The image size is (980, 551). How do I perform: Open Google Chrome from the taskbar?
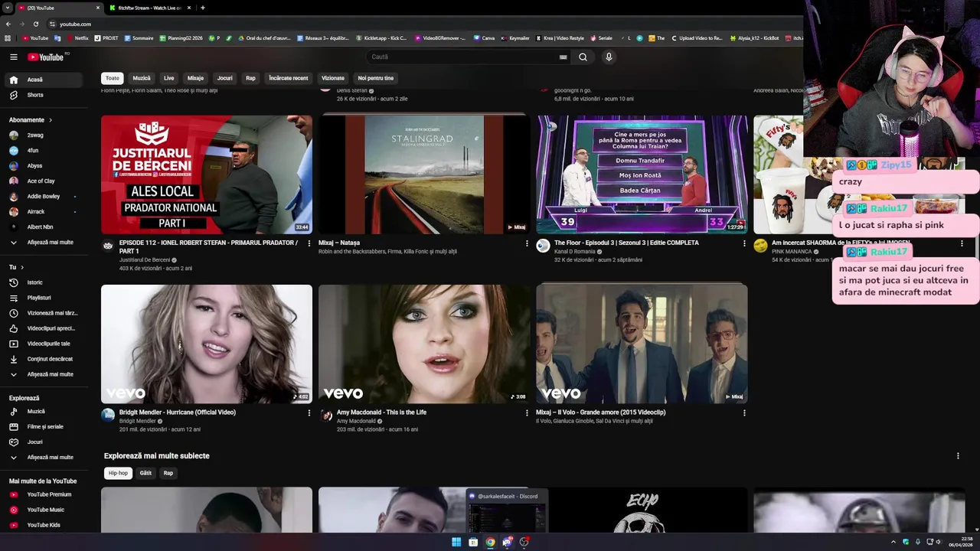[490, 542]
